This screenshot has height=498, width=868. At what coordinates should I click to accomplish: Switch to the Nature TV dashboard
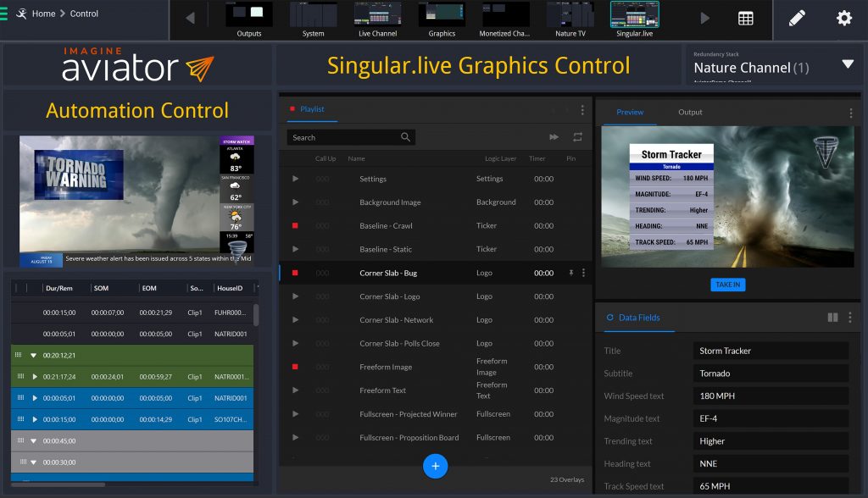tap(570, 20)
